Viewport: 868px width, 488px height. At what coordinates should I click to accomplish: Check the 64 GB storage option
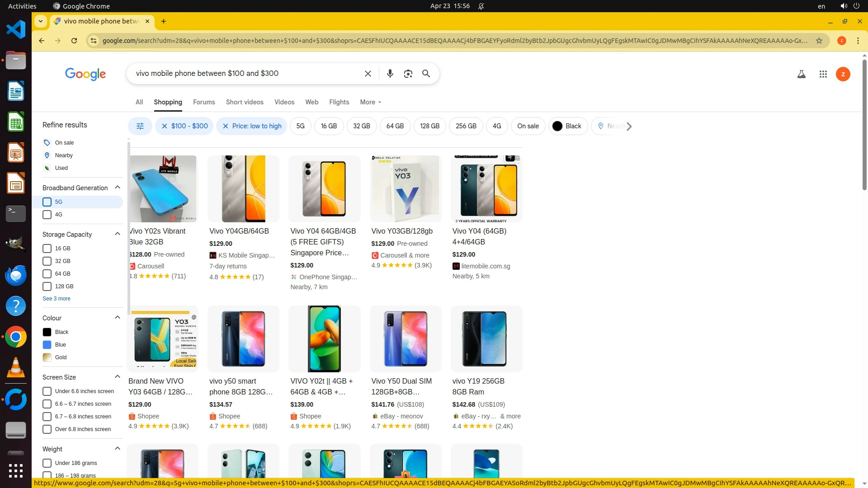47,274
